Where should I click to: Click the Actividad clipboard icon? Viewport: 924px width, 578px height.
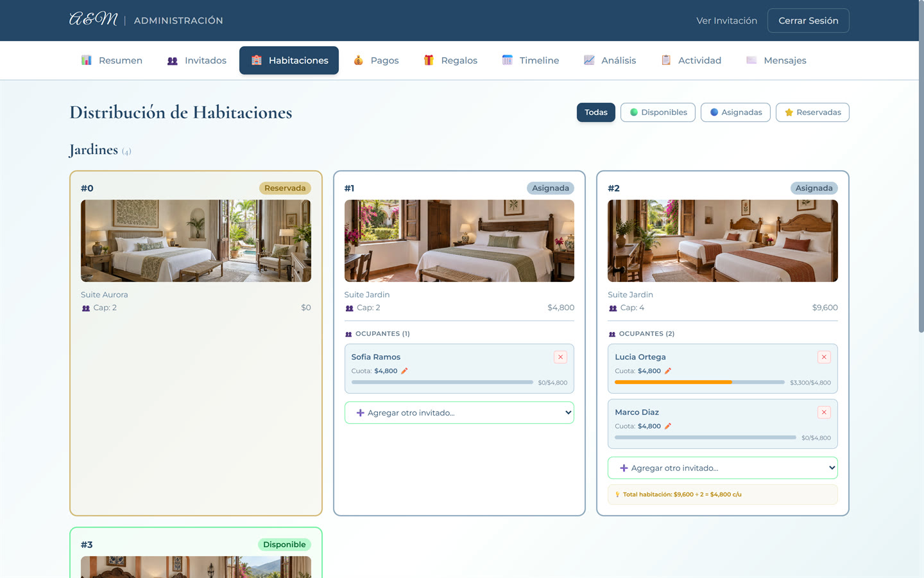point(666,60)
